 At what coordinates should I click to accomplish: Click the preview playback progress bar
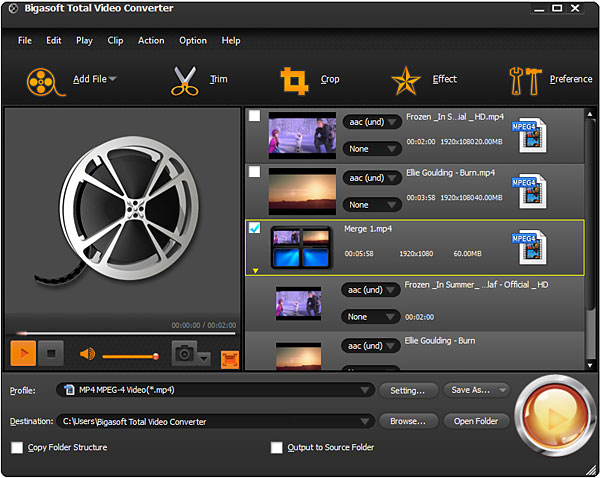click(126, 334)
